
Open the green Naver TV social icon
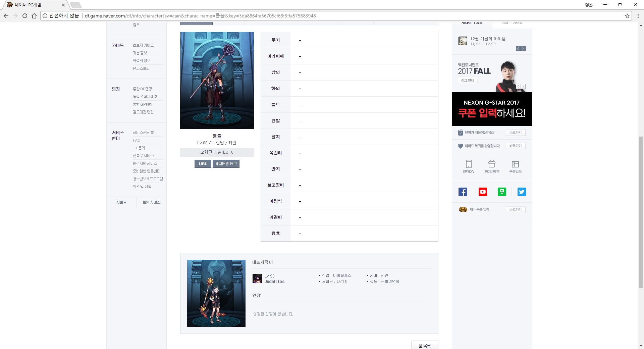(502, 192)
